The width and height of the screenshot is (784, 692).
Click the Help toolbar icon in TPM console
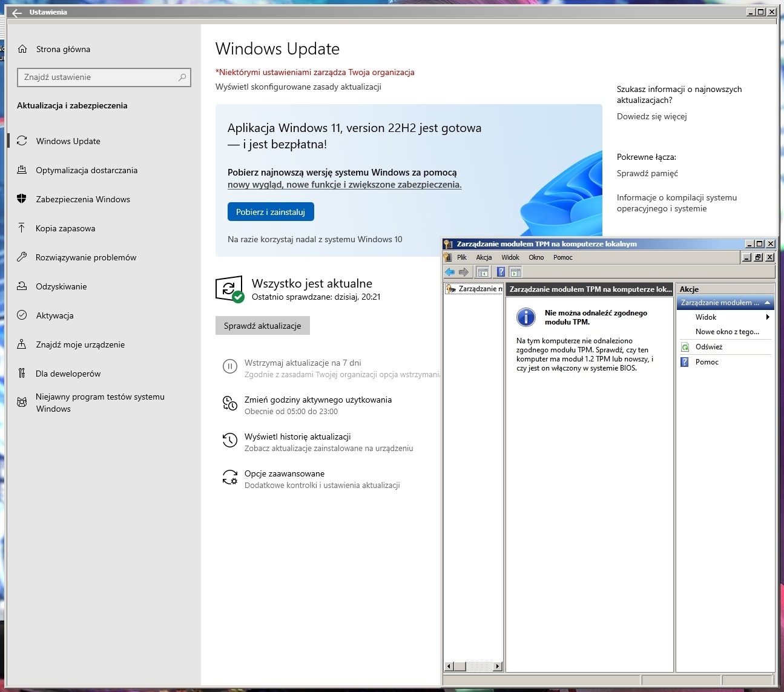pos(501,272)
